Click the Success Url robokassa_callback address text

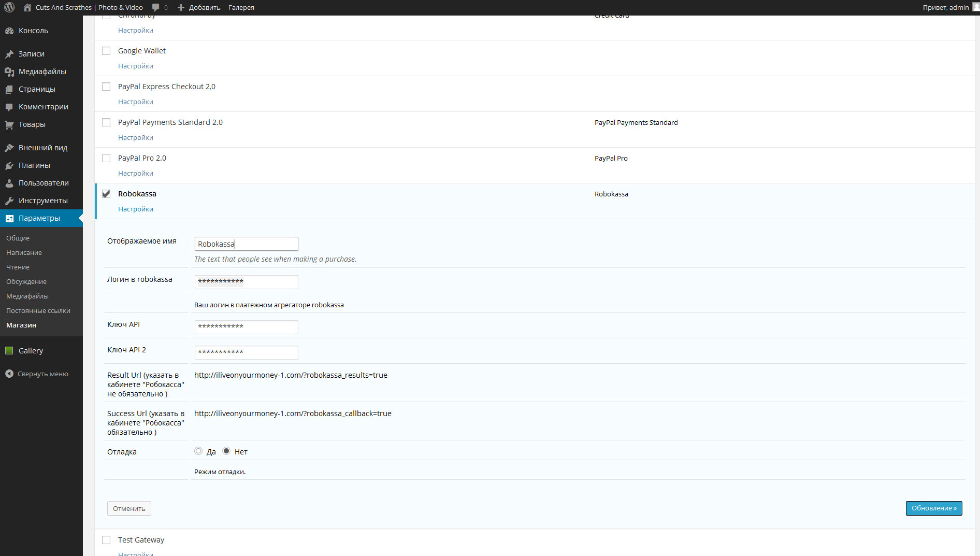pyautogui.click(x=293, y=414)
